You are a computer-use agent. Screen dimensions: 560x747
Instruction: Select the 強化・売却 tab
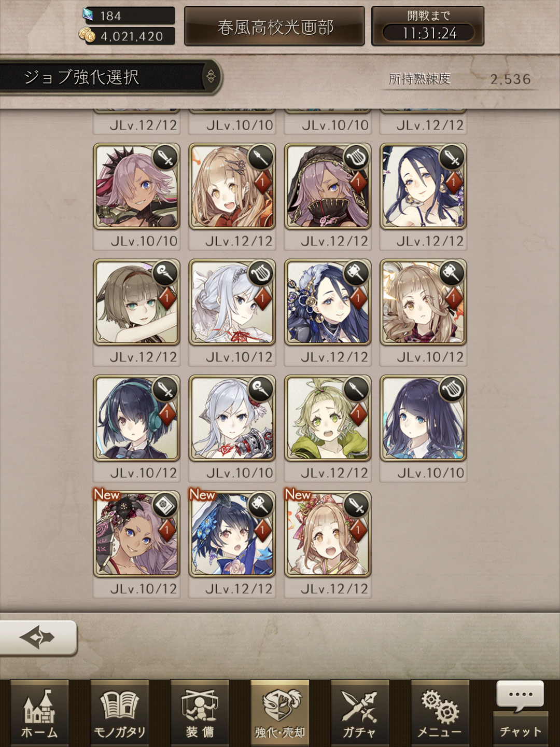tap(280, 713)
